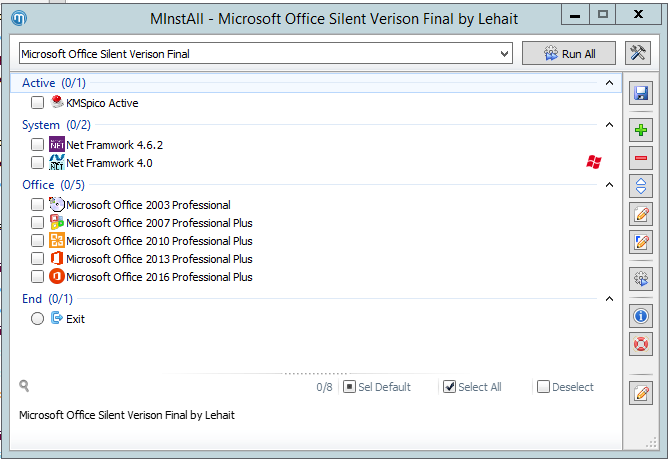
Task: Collapse the System group chevron
Action: coord(609,125)
